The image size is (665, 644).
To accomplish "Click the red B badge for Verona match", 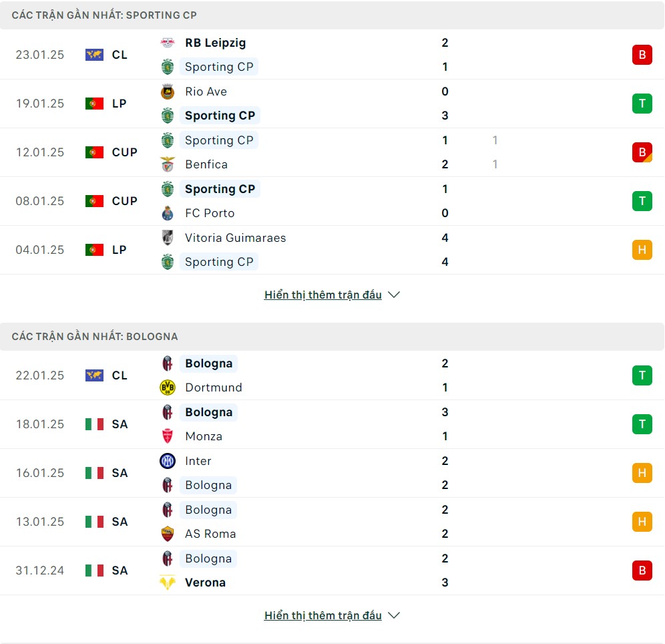I will [x=642, y=571].
